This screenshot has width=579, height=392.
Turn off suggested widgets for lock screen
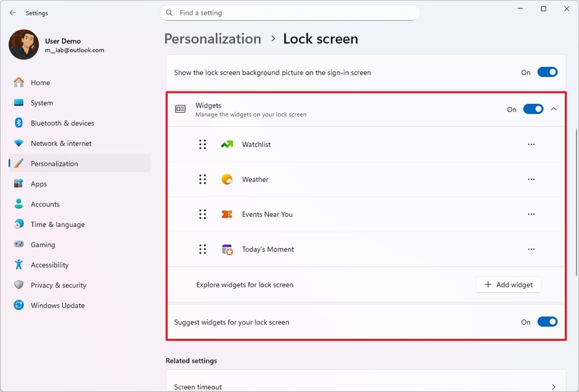click(x=546, y=321)
